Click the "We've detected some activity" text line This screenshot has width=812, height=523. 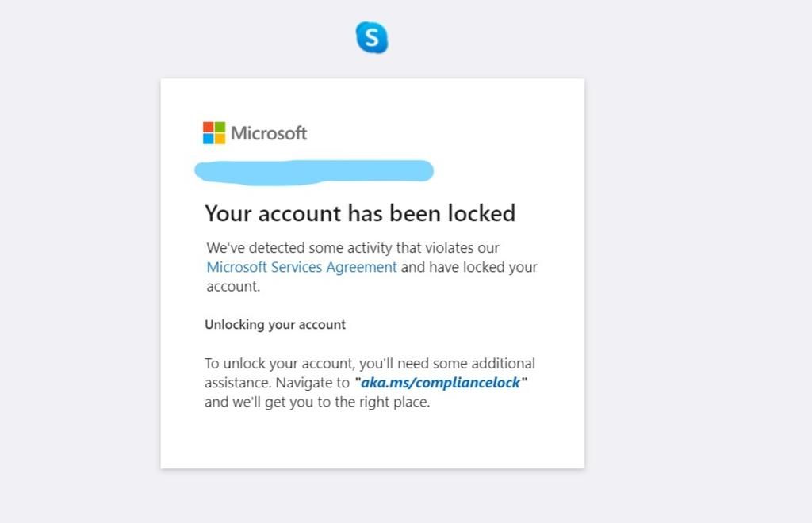pyautogui.click(x=353, y=248)
